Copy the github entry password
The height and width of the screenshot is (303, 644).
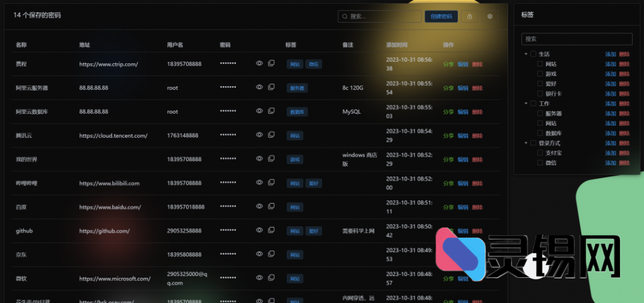click(272, 231)
